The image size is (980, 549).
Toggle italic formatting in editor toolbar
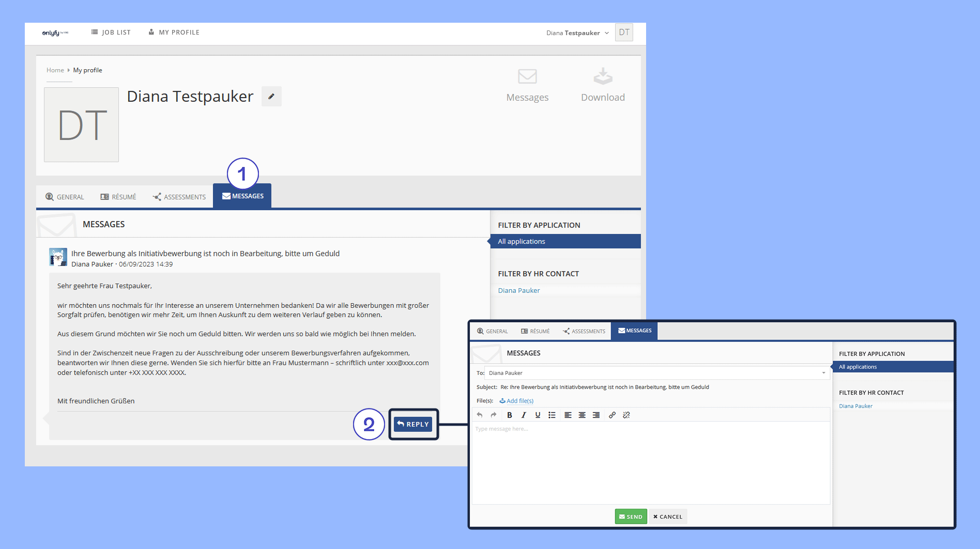524,415
